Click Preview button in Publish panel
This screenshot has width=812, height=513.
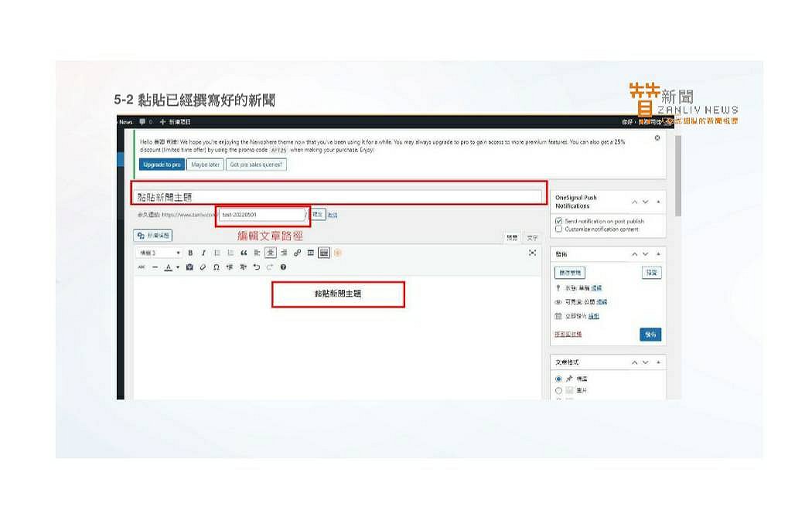651,273
